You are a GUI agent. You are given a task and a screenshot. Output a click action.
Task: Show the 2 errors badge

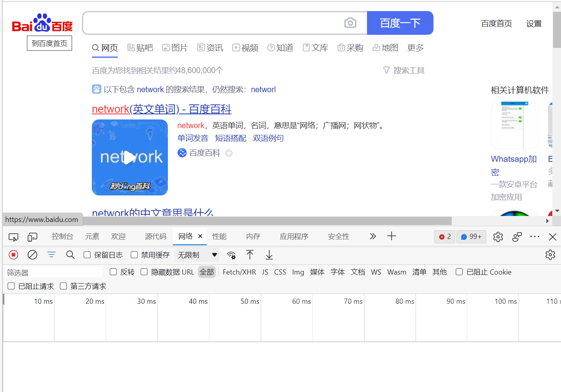[445, 237]
